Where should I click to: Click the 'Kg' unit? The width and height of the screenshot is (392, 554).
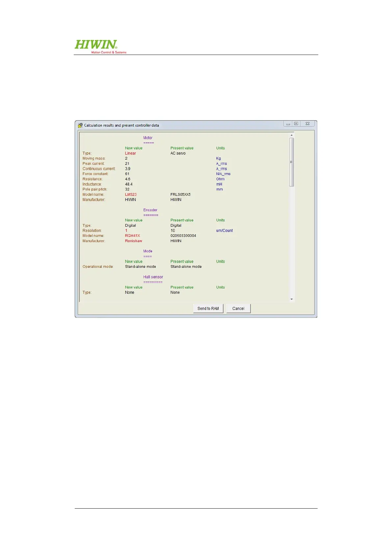[219, 158]
